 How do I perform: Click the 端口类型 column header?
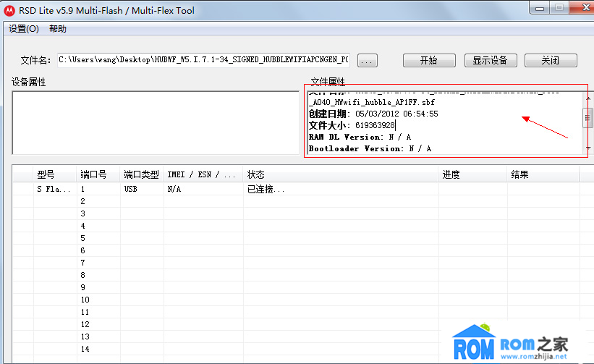click(x=142, y=174)
